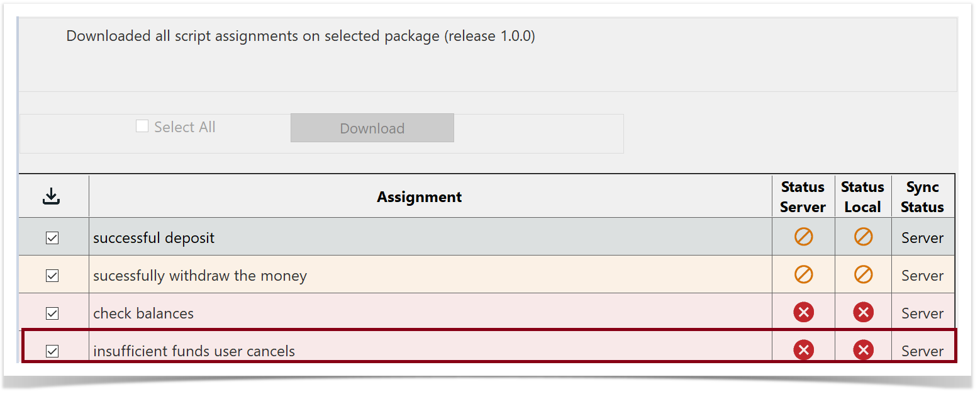Click failed local status for insufficient funds row

[x=863, y=350]
